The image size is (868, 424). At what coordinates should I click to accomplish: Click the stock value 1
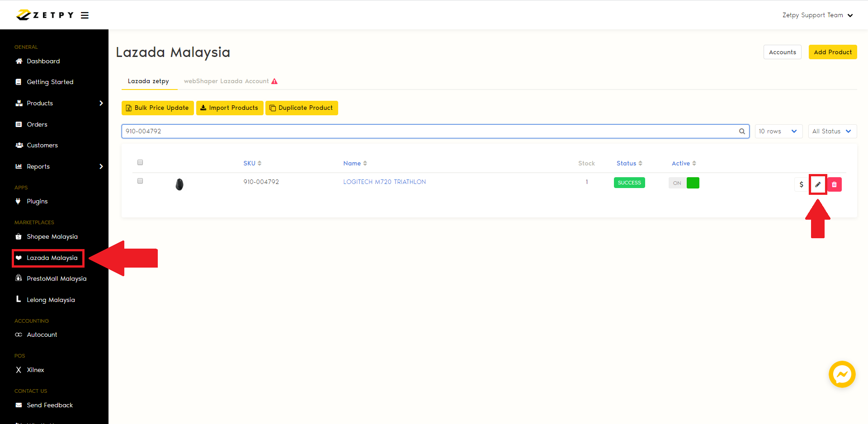587,182
